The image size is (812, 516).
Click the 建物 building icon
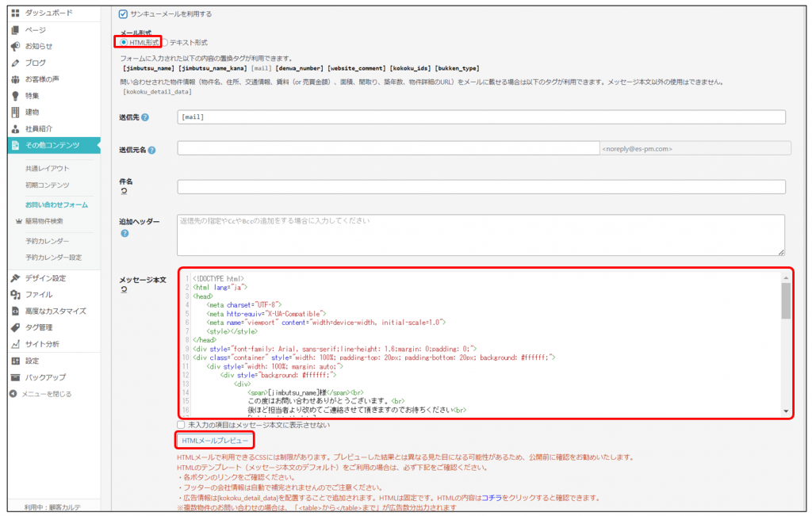(x=15, y=112)
